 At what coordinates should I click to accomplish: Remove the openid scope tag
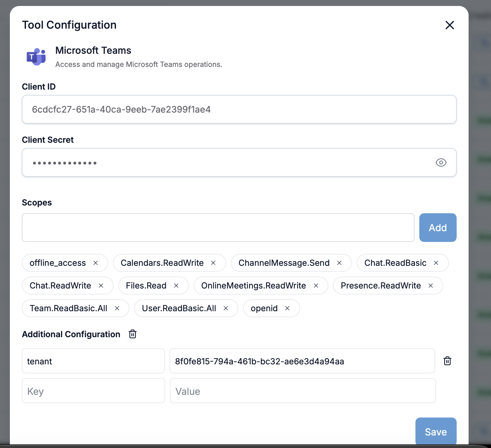[287, 308]
